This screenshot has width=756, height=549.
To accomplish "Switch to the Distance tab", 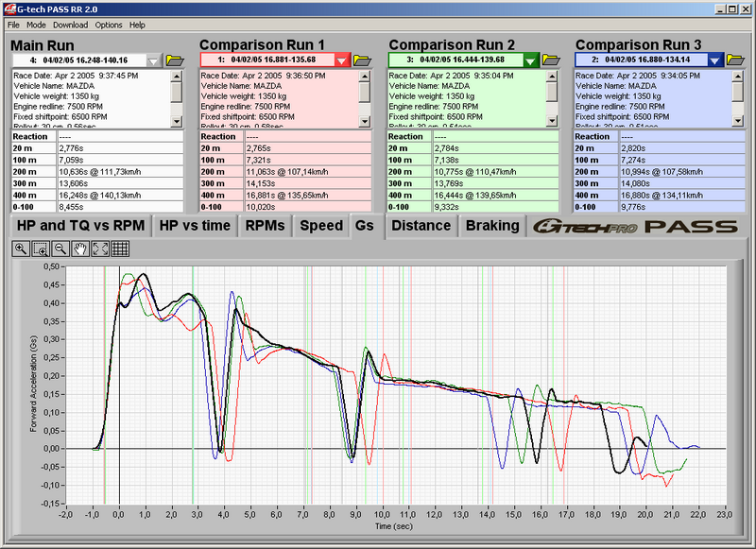I will pyautogui.click(x=421, y=226).
